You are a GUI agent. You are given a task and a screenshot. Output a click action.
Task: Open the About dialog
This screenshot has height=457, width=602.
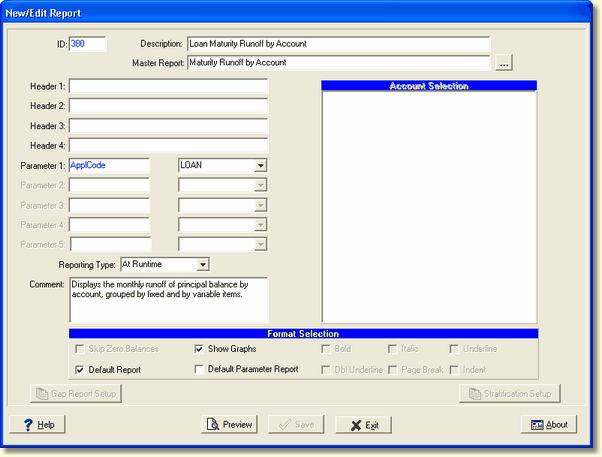[x=548, y=424]
